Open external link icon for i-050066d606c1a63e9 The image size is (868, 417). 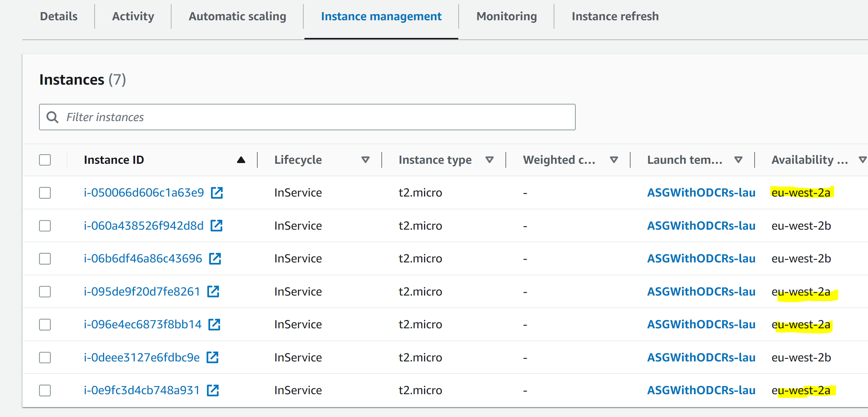click(x=217, y=192)
